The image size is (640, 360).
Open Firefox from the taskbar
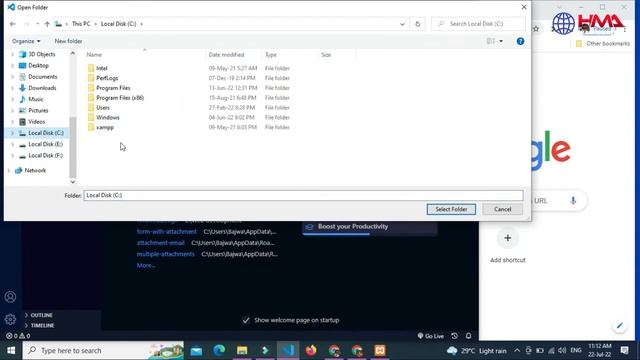[x=311, y=350]
